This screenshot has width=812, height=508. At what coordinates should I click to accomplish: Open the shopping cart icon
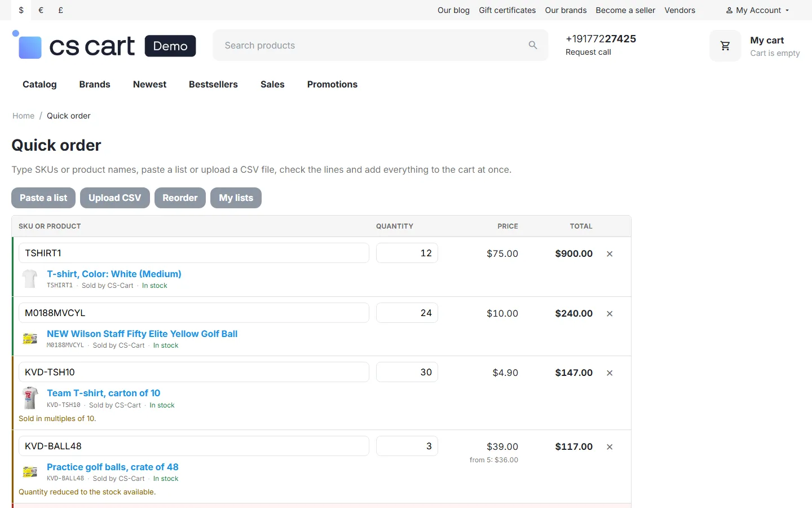[x=725, y=46]
